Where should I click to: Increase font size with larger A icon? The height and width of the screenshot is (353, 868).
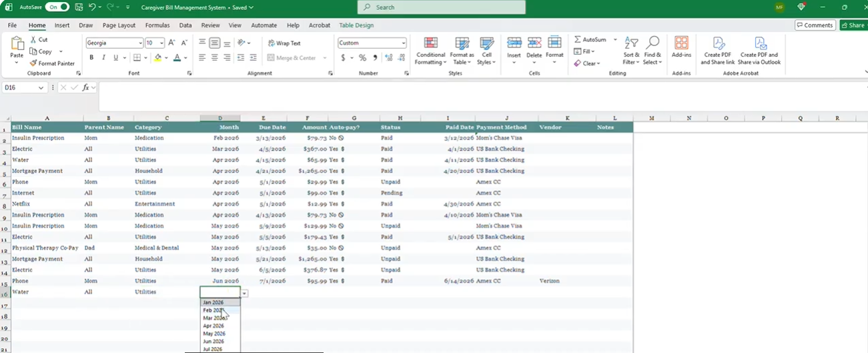[x=171, y=43]
